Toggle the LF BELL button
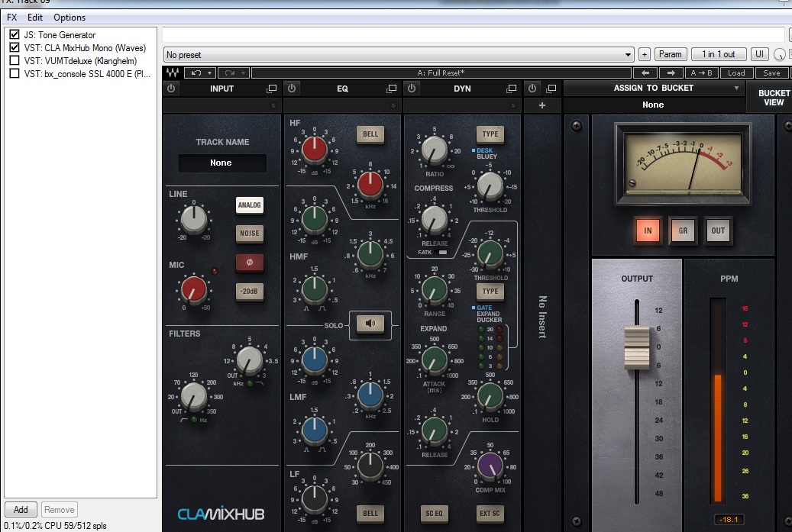Viewport: 792px width, 532px height. click(x=370, y=514)
